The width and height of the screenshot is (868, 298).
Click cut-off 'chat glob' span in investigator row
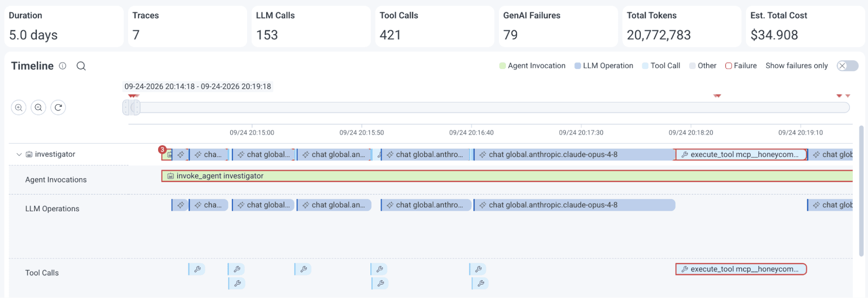coord(830,154)
